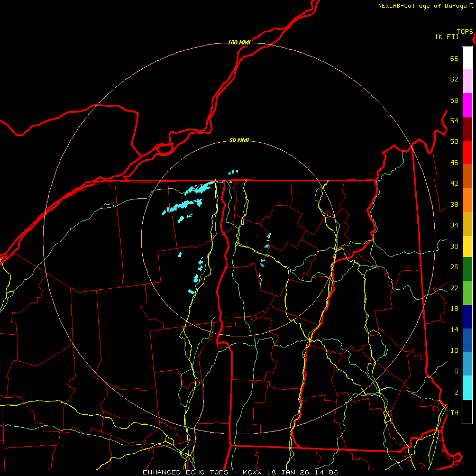Click the medium blue legend swatch
Image resolution: width=476 pixels, height=476 pixels.
[467, 340]
